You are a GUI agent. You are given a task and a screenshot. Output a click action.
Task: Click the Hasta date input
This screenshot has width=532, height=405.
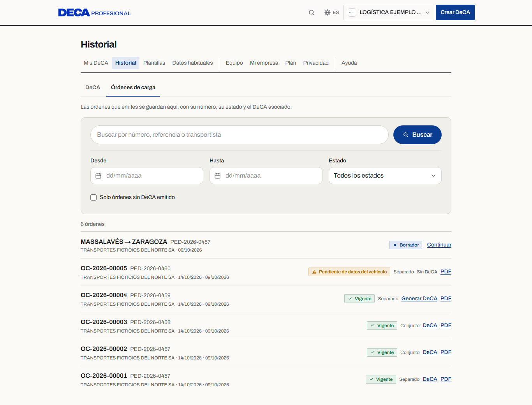tap(266, 176)
